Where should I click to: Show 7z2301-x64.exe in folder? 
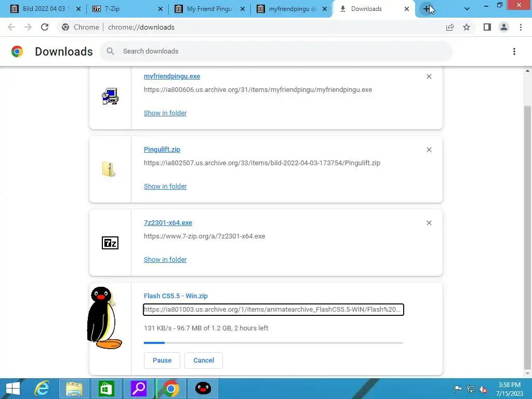(165, 260)
